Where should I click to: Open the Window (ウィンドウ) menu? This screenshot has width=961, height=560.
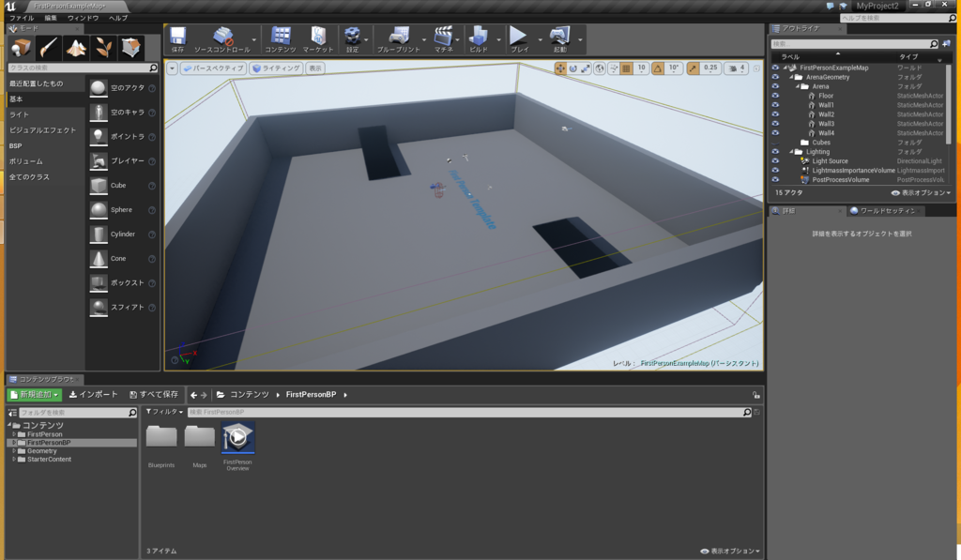point(84,18)
